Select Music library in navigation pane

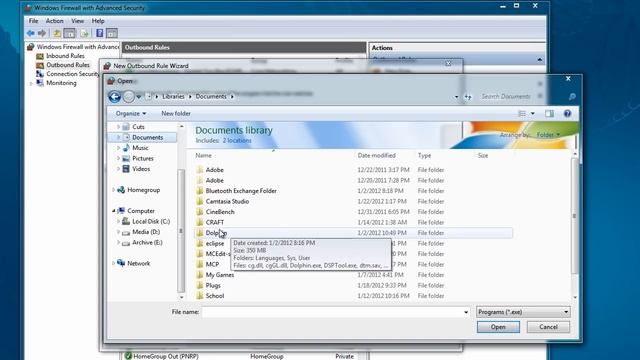[x=136, y=148]
